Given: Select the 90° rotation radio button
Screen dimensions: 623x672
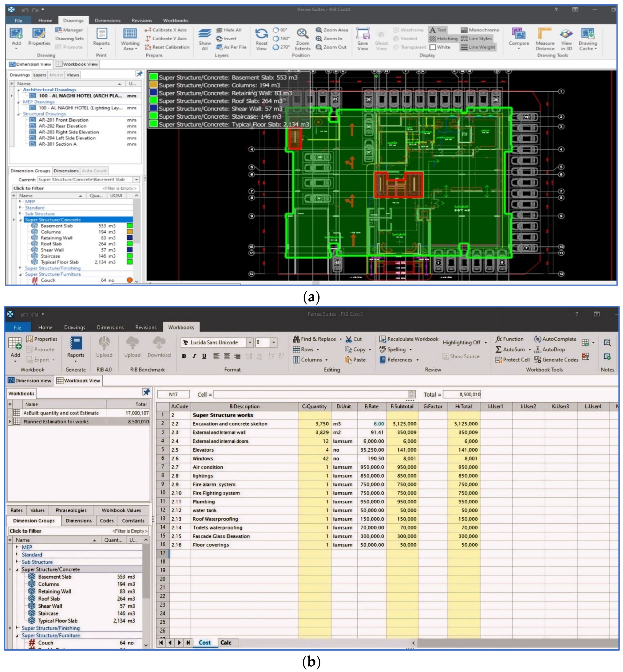Looking at the screenshot, I should pyautogui.click(x=276, y=30).
